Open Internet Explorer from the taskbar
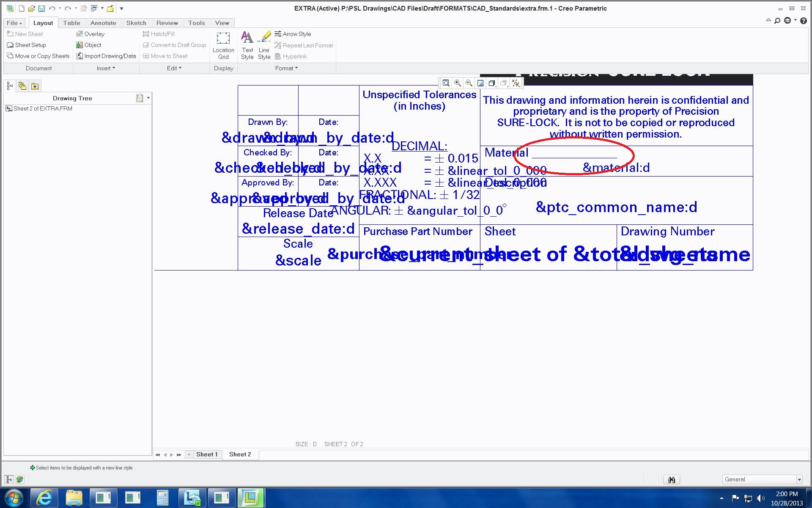Viewport: 812px width, 508px height. click(x=44, y=498)
